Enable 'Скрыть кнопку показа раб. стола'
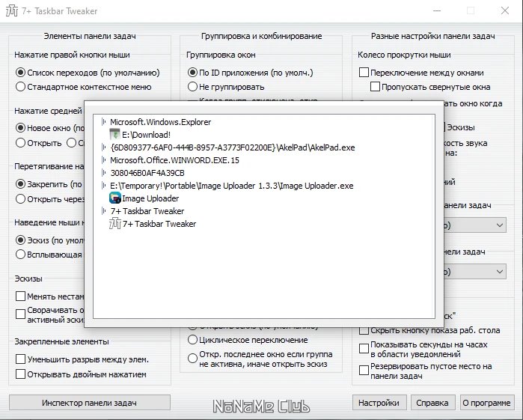The height and width of the screenshot is (420, 523). click(364, 330)
